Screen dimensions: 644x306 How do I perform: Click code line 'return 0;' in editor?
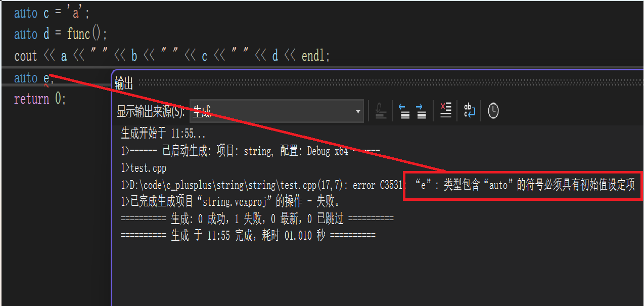(x=40, y=99)
